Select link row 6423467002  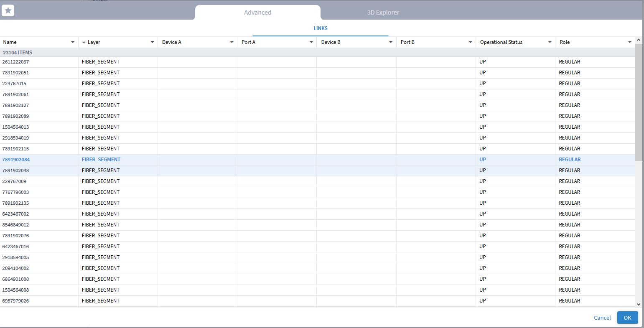pyautogui.click(x=318, y=214)
